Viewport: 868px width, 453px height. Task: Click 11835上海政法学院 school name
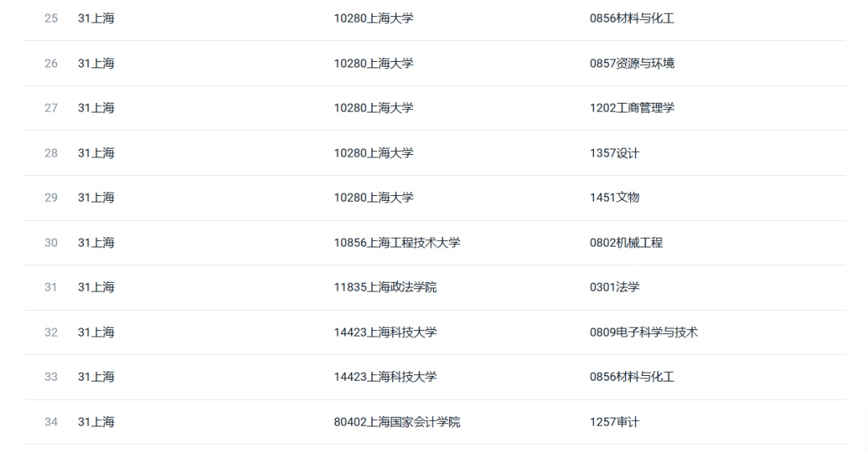[x=385, y=287]
